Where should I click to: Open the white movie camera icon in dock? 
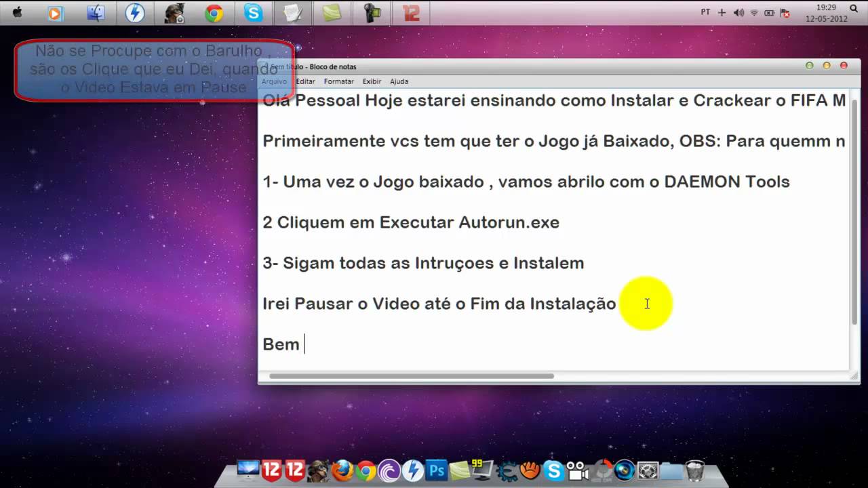577,470
